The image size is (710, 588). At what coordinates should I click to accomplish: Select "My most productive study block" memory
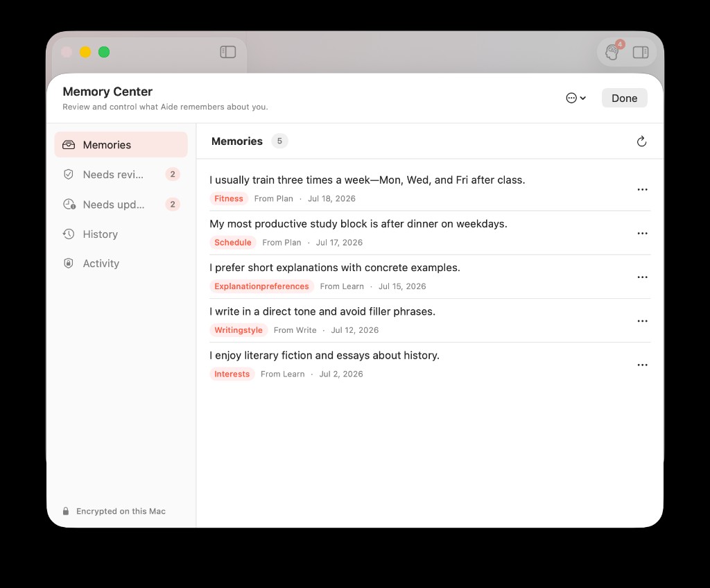pyautogui.click(x=430, y=233)
